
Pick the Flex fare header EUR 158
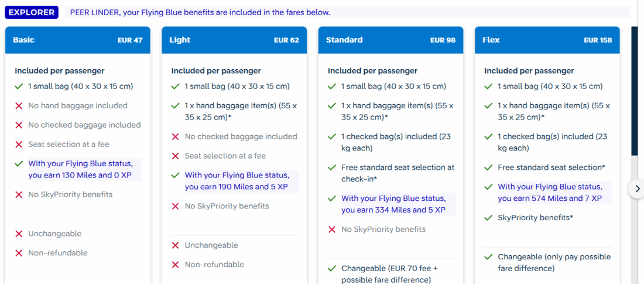pyautogui.click(x=547, y=40)
